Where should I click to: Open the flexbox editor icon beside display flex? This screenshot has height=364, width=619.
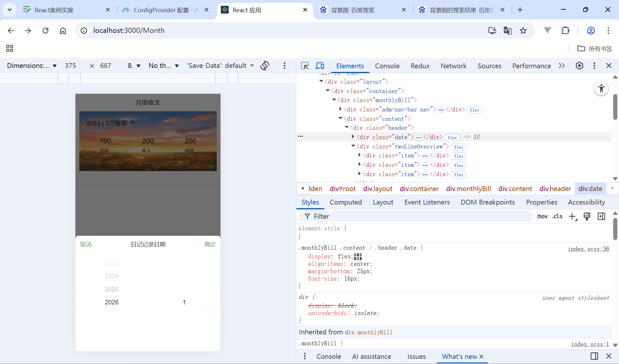358,257
